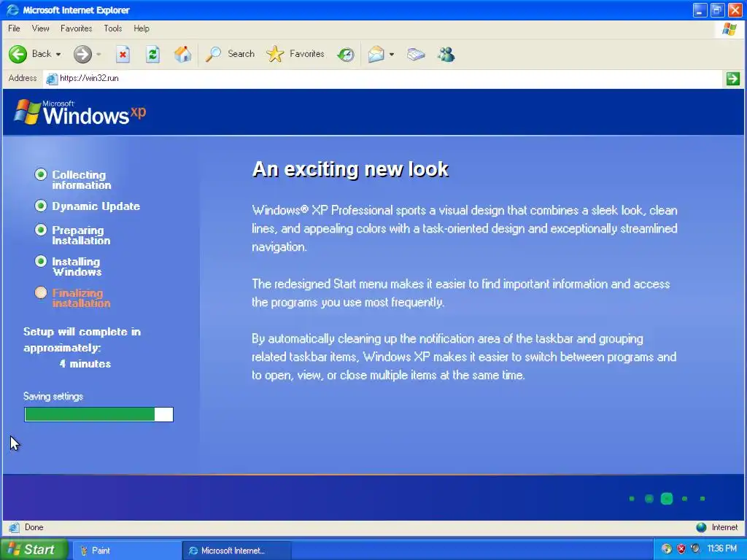This screenshot has width=747, height=560.
Task: Select the Finalizing installation step indicator
Action: pos(41,293)
